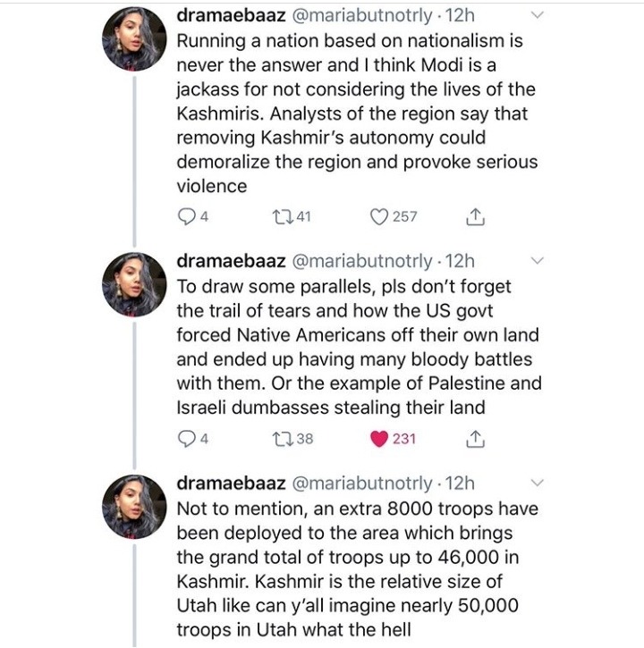The image size is (644, 648).
Task: Open the tweet mentioning Palestine and Native Americans
Action: [358, 348]
